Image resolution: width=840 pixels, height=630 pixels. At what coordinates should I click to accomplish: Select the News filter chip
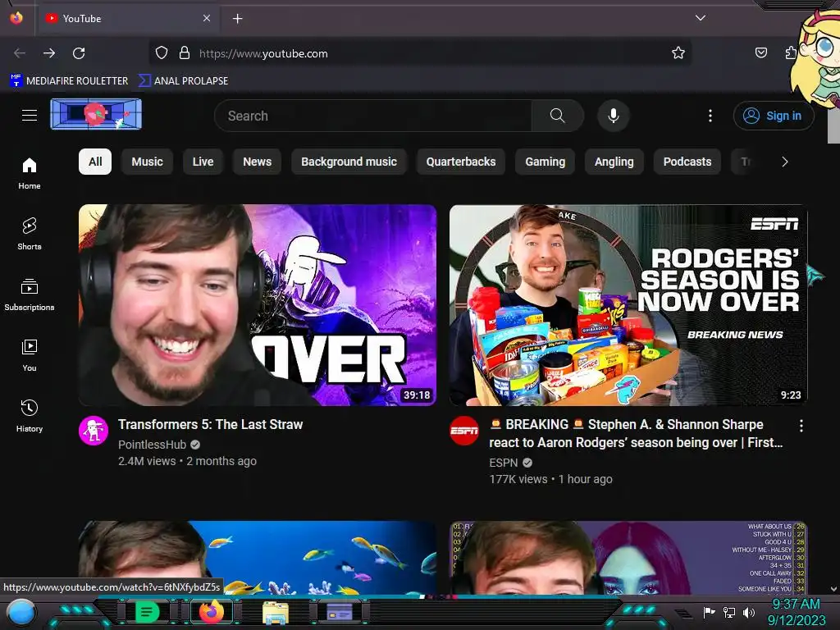point(257,162)
